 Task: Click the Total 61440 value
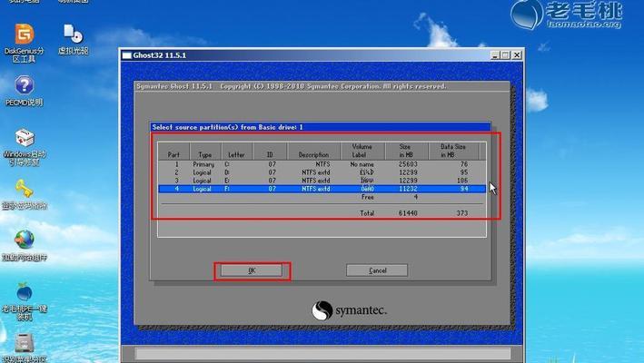pyautogui.click(x=408, y=213)
